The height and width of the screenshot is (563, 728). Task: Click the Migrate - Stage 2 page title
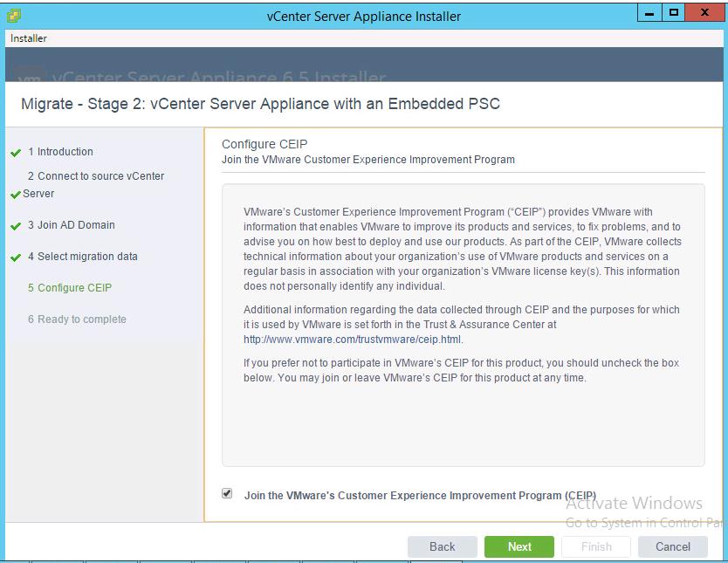coord(260,104)
